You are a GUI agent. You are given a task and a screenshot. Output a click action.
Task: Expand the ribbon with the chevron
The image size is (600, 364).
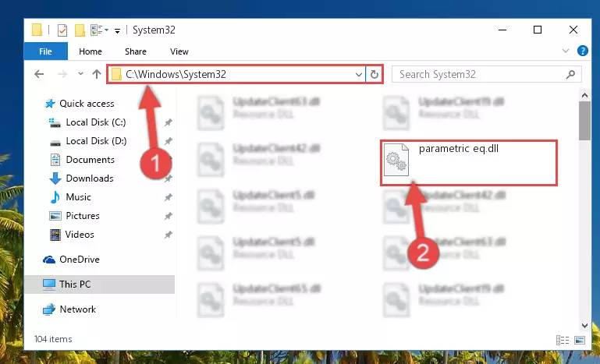[565, 51]
